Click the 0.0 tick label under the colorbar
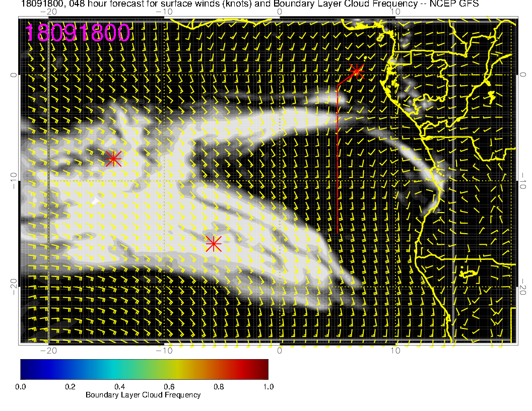 [21, 387]
